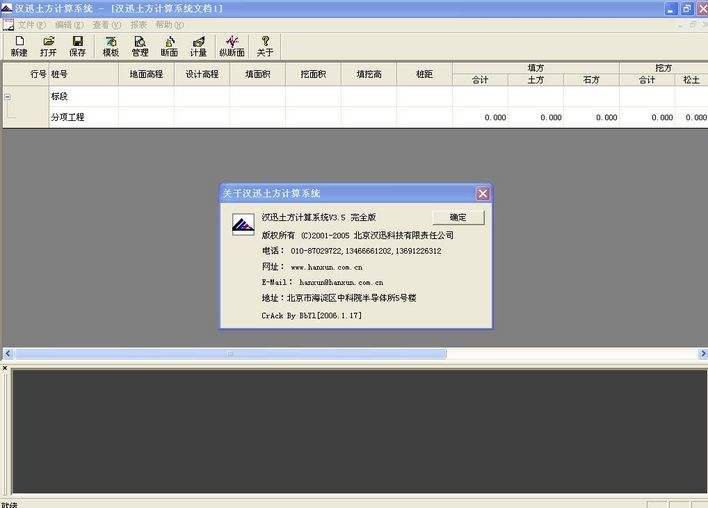Select the 断面 (Section) toolbar icon
The image size is (708, 508).
169,46
